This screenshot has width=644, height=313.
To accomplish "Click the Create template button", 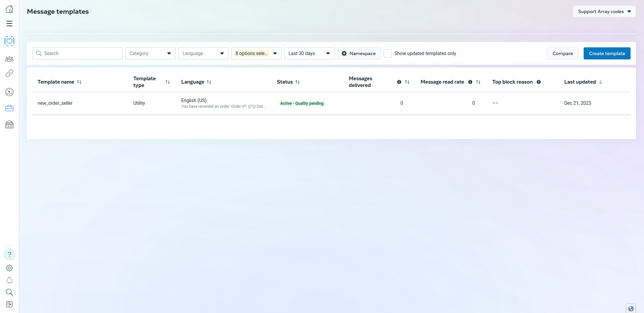I will click(x=607, y=53).
